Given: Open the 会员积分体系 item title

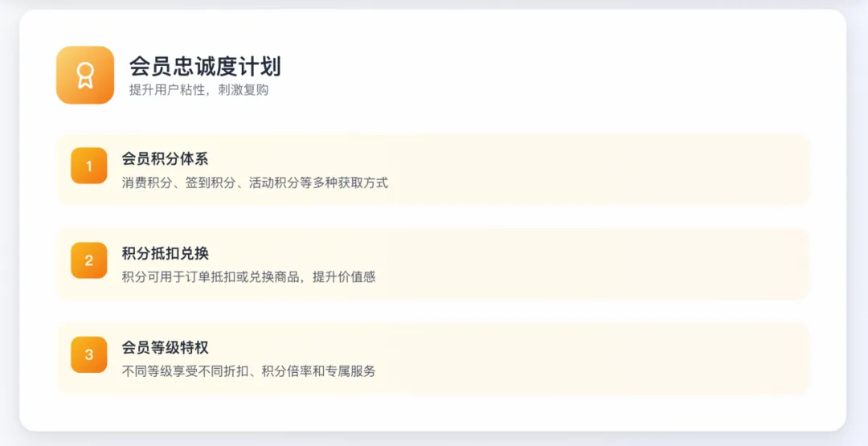Looking at the screenshot, I should [x=165, y=159].
